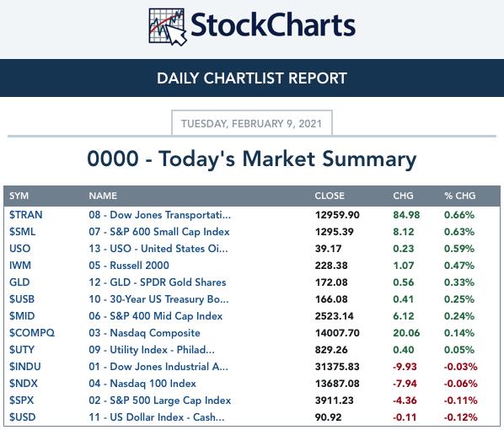This screenshot has width=504, height=430.
Task: Open GLD - SPDR Gold Shares link
Action: point(158,282)
